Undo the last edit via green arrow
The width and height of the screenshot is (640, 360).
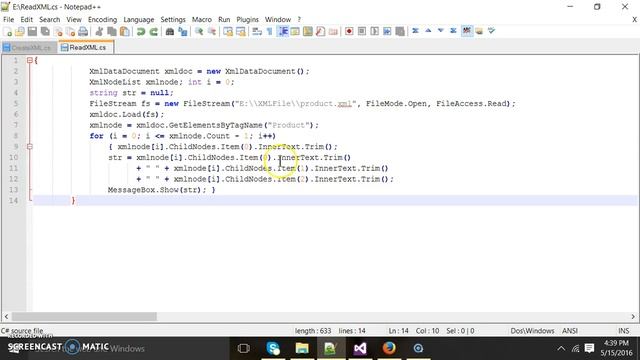click(x=141, y=31)
